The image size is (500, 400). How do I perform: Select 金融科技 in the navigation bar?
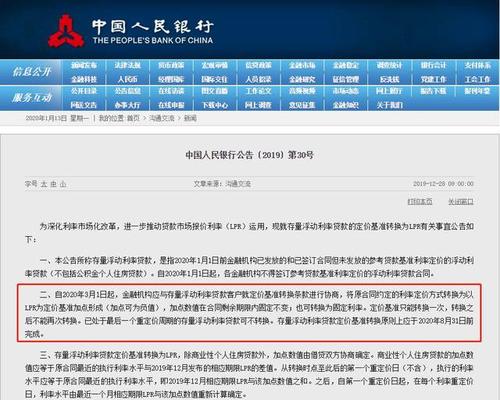[x=84, y=79]
